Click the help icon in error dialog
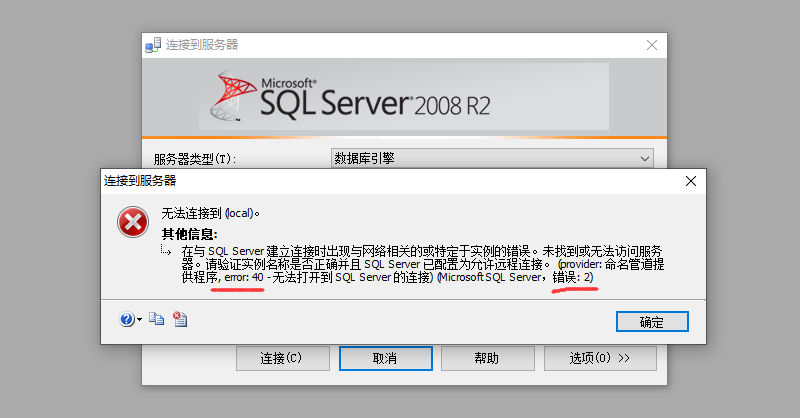The image size is (800, 418). pyautogui.click(x=127, y=319)
